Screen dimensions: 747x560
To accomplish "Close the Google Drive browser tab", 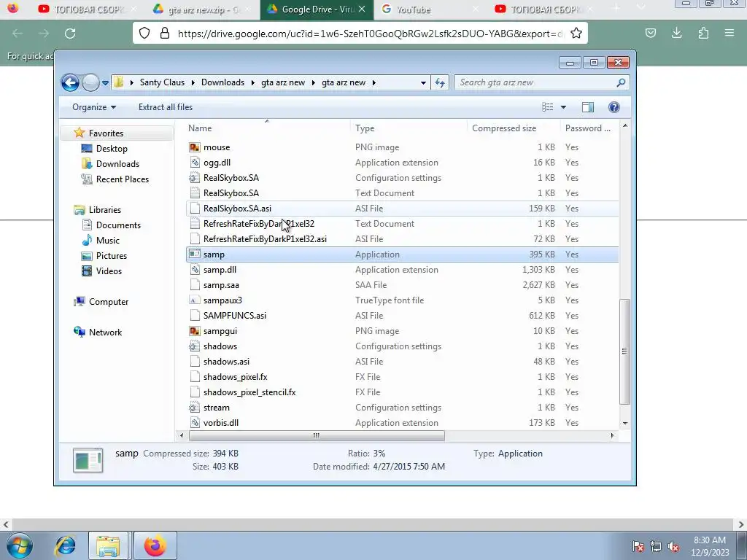I will (x=362, y=9).
